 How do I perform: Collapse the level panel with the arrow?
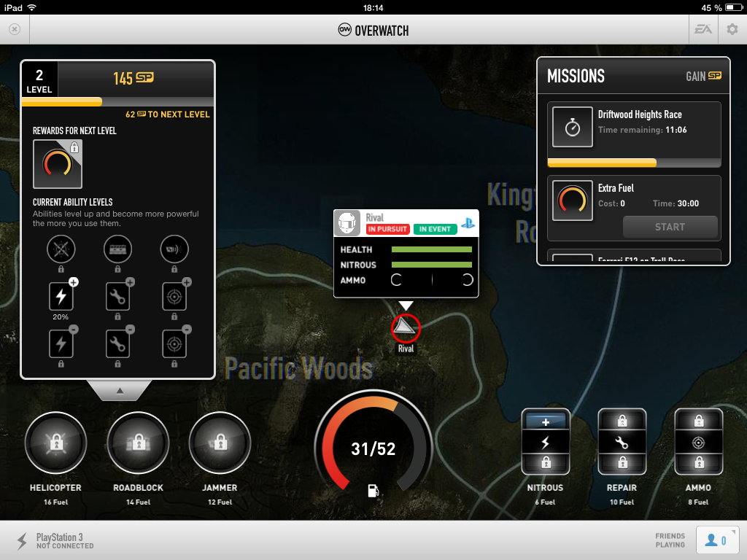[x=120, y=391]
